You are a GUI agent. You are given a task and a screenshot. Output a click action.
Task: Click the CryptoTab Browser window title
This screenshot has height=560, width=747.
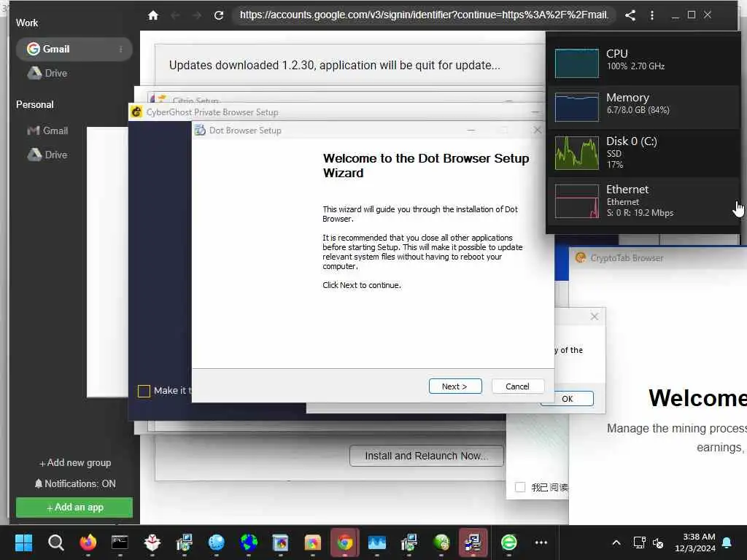[627, 257]
